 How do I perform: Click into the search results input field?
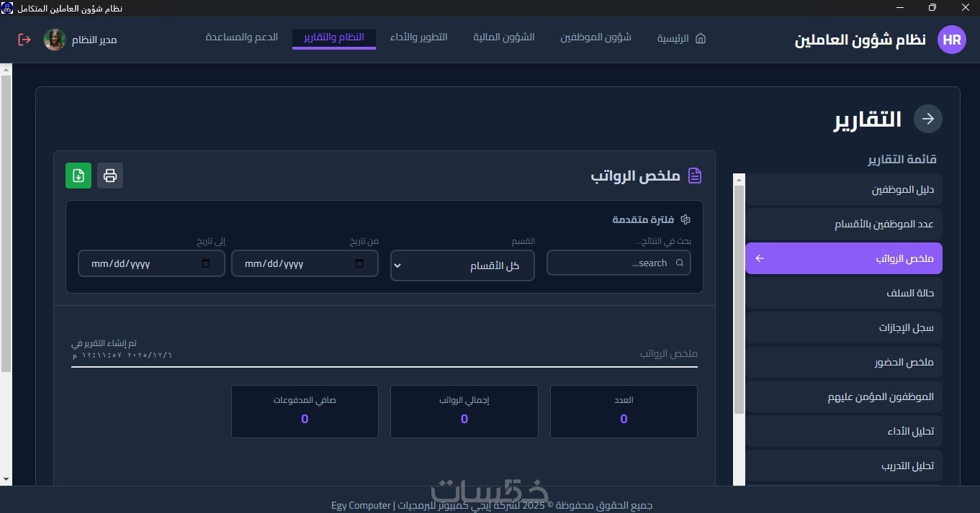click(x=619, y=263)
